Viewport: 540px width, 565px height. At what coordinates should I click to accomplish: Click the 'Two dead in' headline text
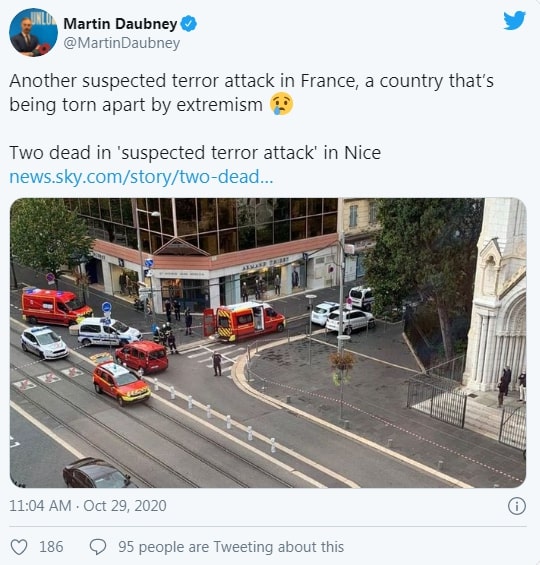60,153
